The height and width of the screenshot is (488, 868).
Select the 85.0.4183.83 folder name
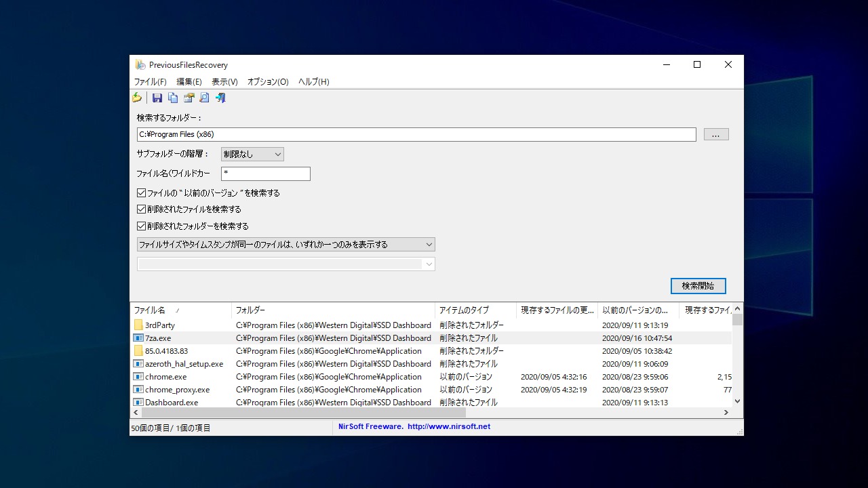point(166,351)
